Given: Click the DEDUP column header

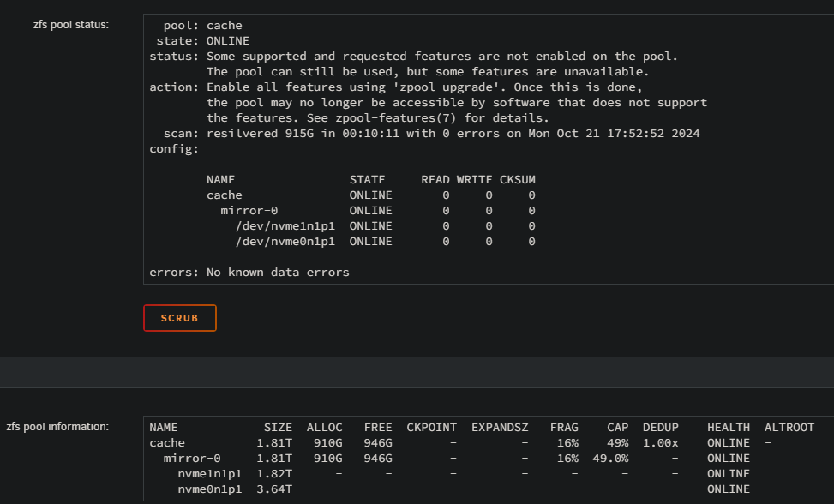Looking at the screenshot, I should (x=661, y=428).
